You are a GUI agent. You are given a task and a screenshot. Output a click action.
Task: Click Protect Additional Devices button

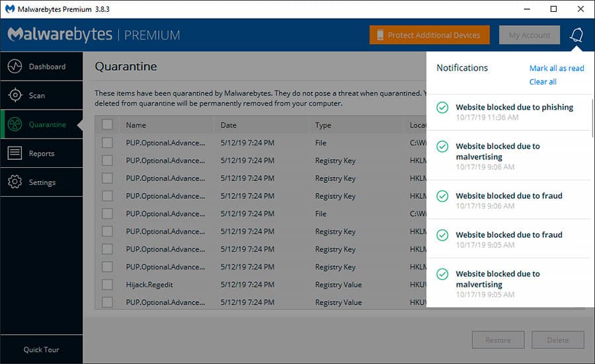(430, 35)
